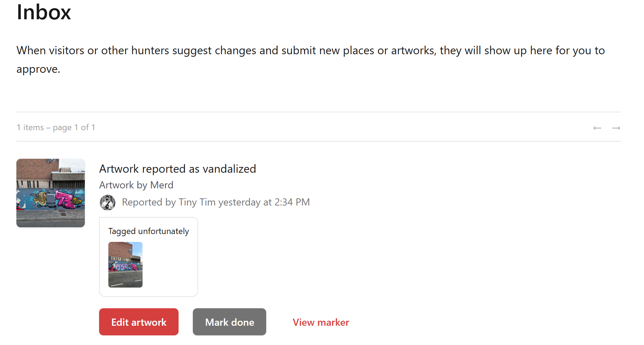Click the 'yesterday at 2:34 PM' timestamp
This screenshot has height=345, width=644.
click(264, 202)
